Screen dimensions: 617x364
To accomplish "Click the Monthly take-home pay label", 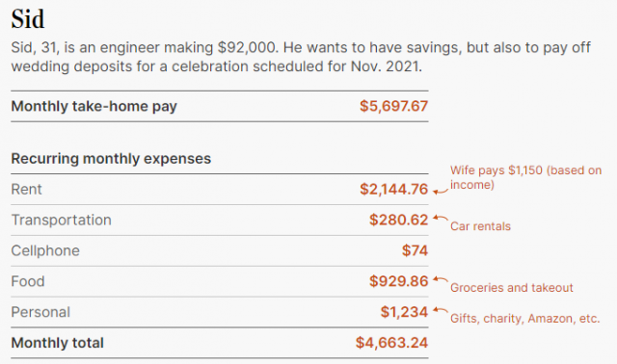I will [94, 106].
